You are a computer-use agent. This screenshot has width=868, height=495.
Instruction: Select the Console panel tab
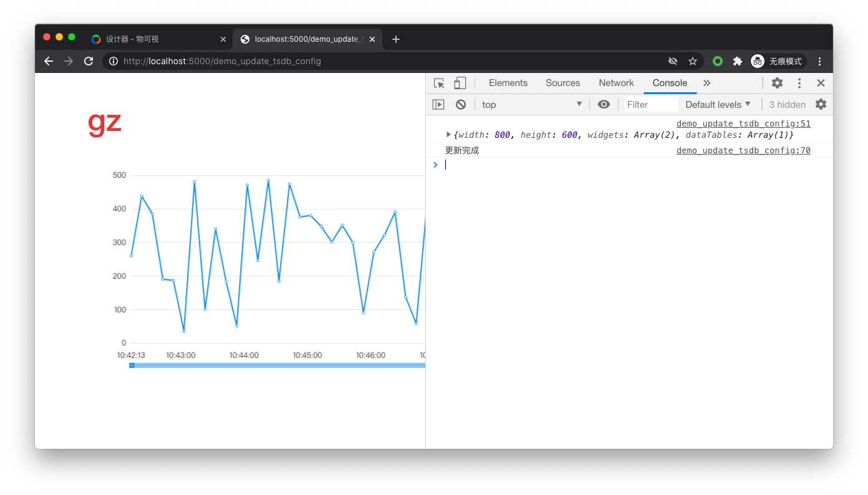click(670, 83)
